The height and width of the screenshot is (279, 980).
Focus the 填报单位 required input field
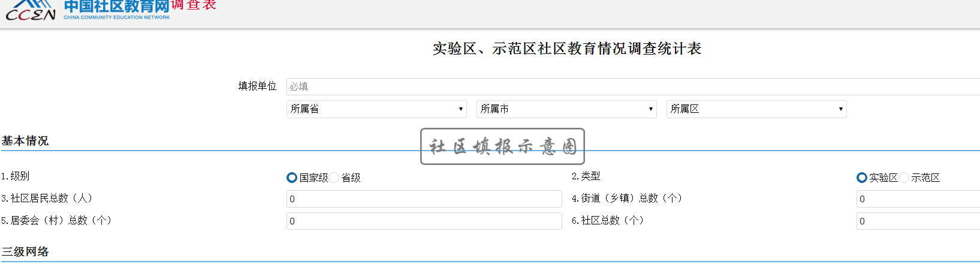(633, 86)
